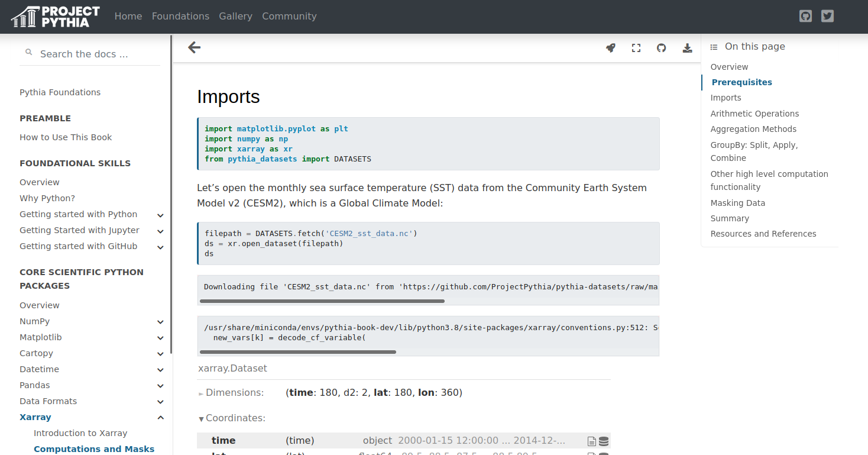Click the rocket launch icon
Image resolution: width=868 pixels, height=455 pixels.
(611, 48)
